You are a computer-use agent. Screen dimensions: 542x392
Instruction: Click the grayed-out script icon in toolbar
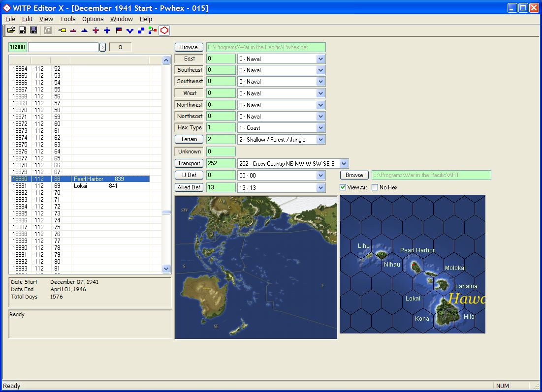(48, 30)
